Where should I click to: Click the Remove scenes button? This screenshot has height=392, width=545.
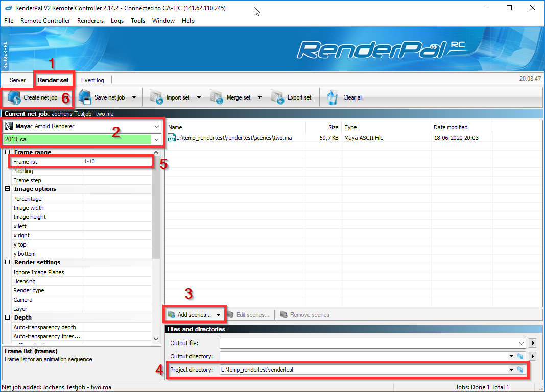click(304, 315)
